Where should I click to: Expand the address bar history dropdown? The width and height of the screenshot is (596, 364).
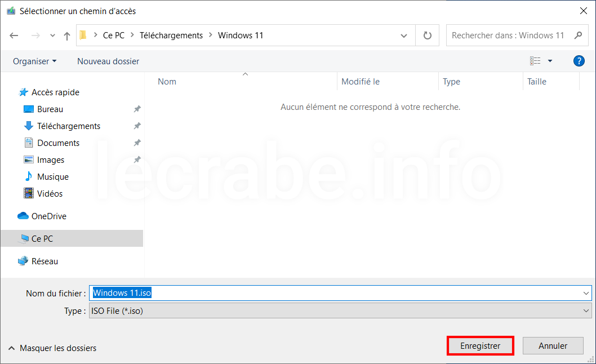click(x=404, y=35)
